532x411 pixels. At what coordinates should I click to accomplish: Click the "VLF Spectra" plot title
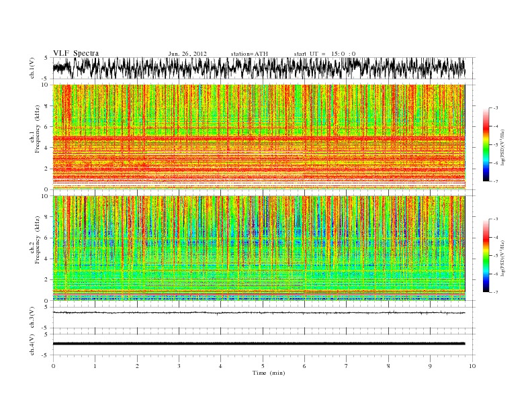click(76, 53)
